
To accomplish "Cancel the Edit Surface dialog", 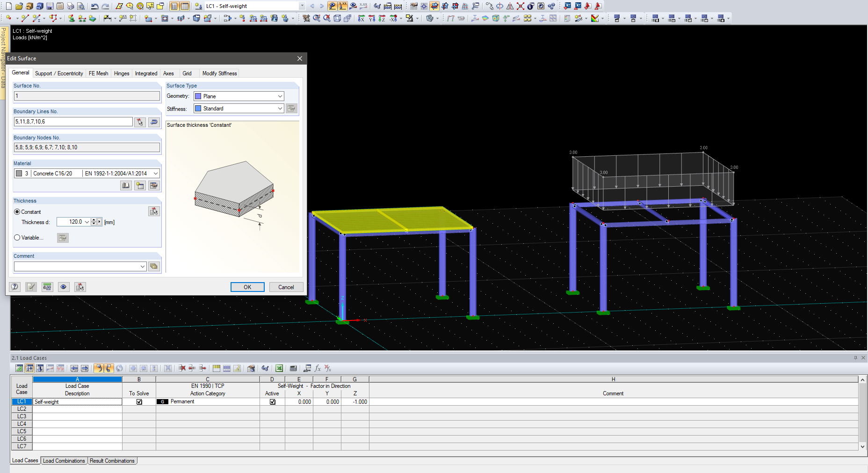I will [286, 287].
